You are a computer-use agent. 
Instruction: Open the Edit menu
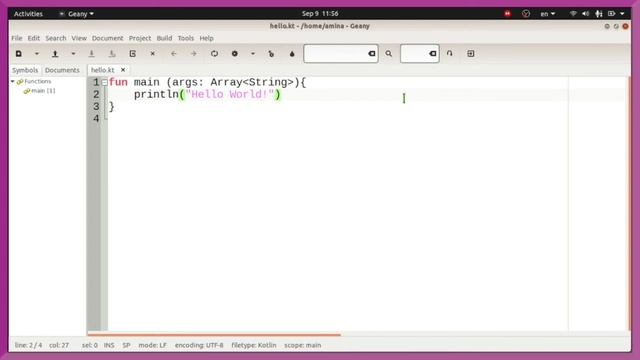point(33,38)
